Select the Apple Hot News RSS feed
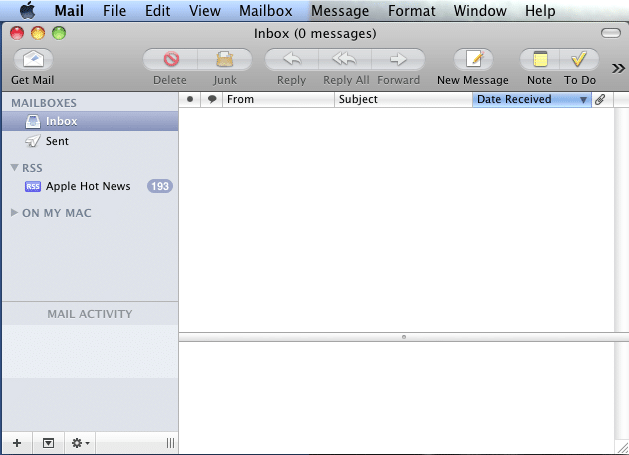Viewport: 629px width, 455px height. pos(90,186)
